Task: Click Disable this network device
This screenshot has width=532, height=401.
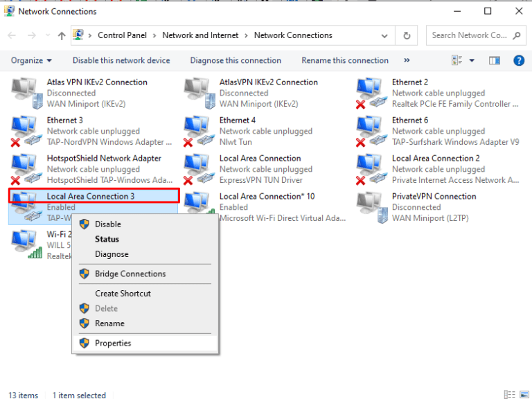Action: (x=121, y=60)
